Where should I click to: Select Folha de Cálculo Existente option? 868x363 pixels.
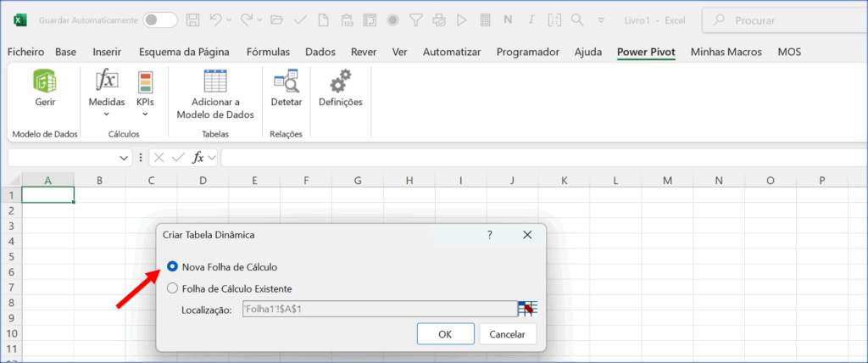[173, 288]
